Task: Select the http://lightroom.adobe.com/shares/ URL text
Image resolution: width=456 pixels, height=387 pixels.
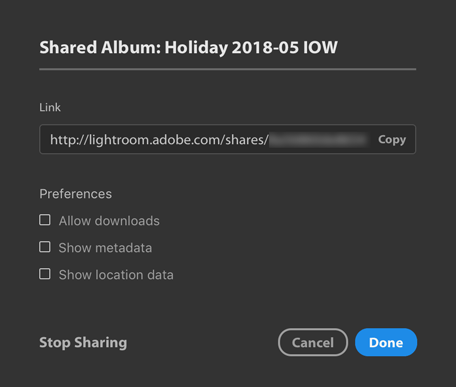Action: [x=159, y=140]
